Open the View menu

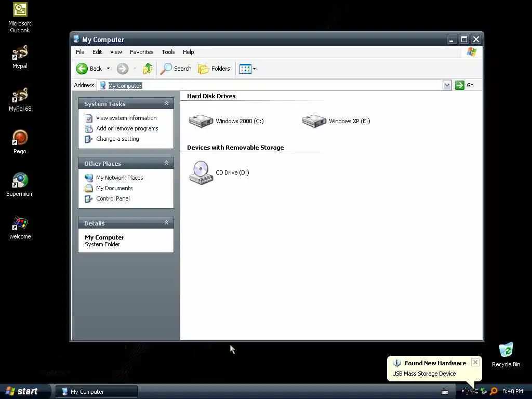coord(116,52)
